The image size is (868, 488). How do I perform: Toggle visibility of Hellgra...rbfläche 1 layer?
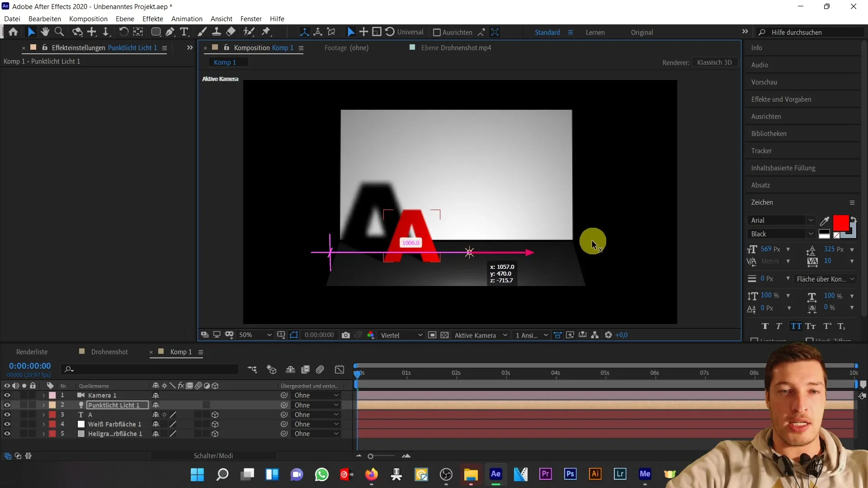pyautogui.click(x=7, y=434)
